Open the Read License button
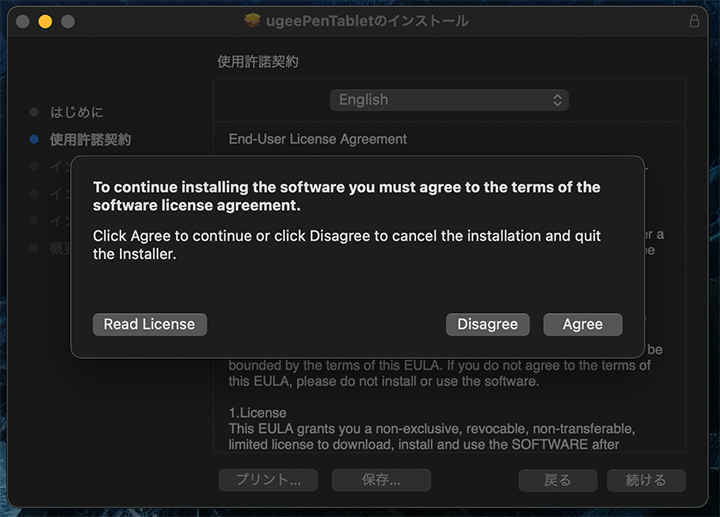 coord(149,324)
